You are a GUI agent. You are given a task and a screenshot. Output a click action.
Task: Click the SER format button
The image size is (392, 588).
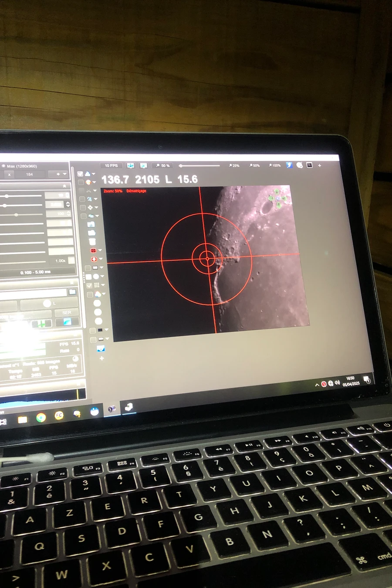pyautogui.click(x=67, y=312)
